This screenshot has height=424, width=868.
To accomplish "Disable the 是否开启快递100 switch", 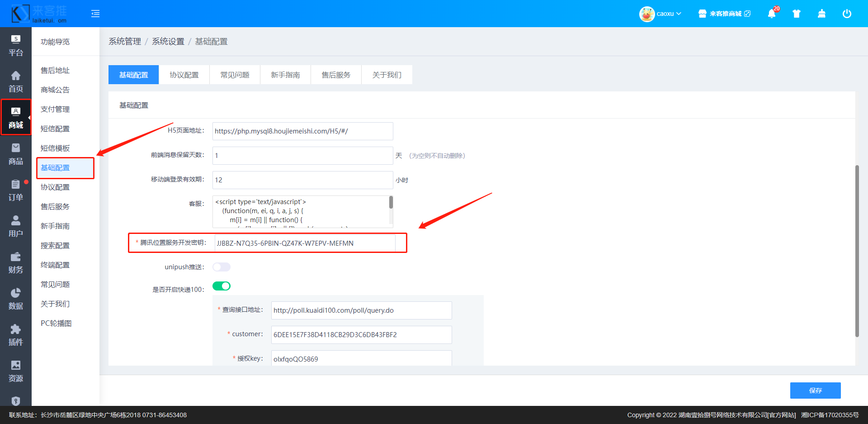I will pos(222,286).
